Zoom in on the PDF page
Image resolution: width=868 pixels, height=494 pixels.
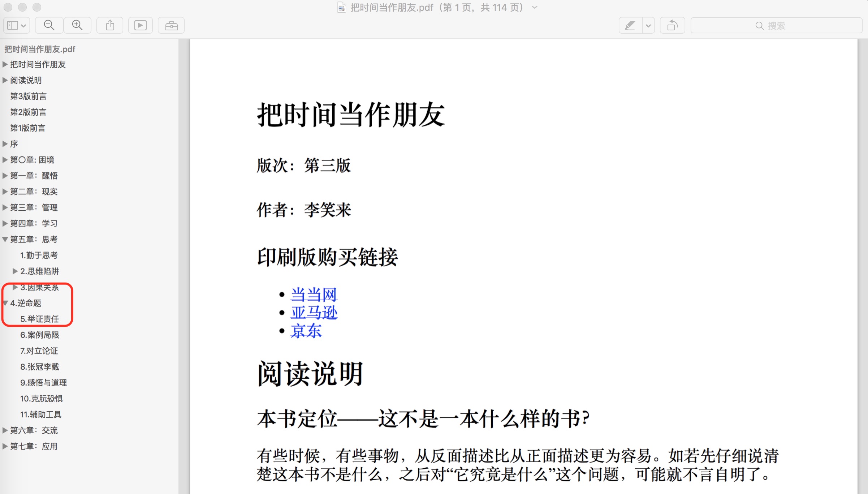(77, 25)
